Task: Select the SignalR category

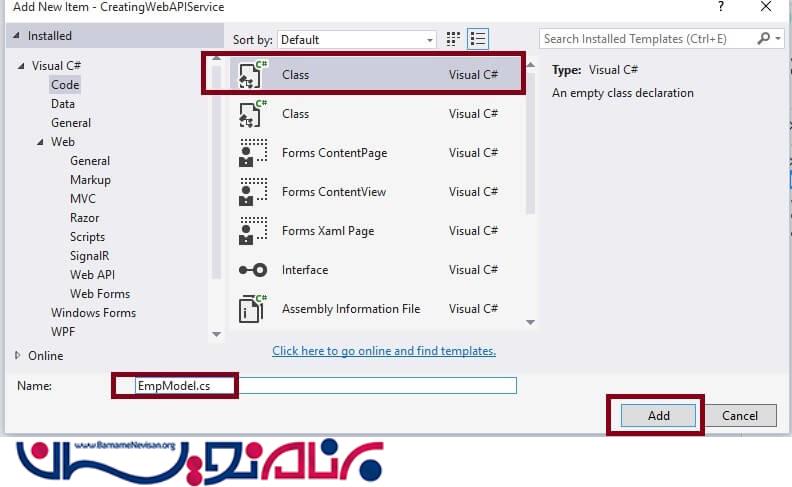Action: (x=89, y=256)
